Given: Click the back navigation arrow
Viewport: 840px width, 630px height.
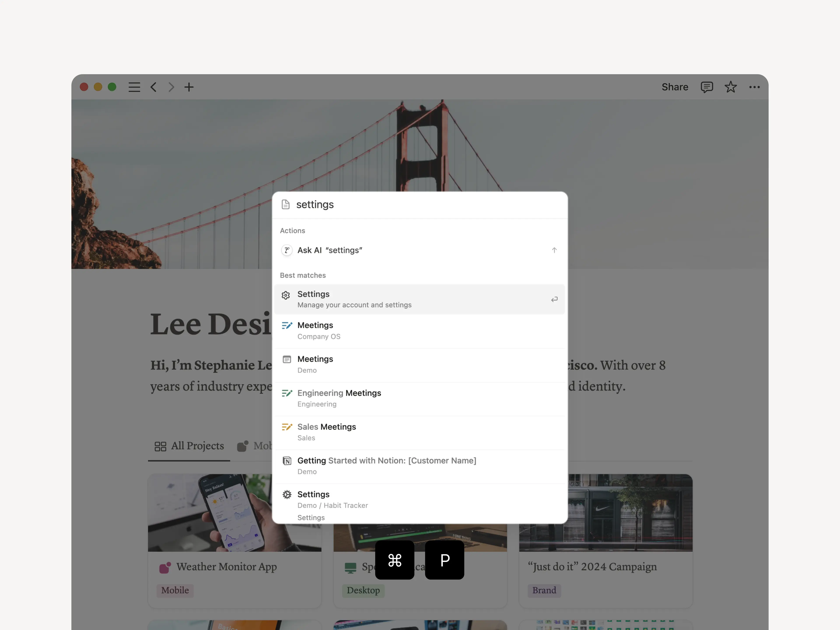Looking at the screenshot, I should (x=153, y=87).
